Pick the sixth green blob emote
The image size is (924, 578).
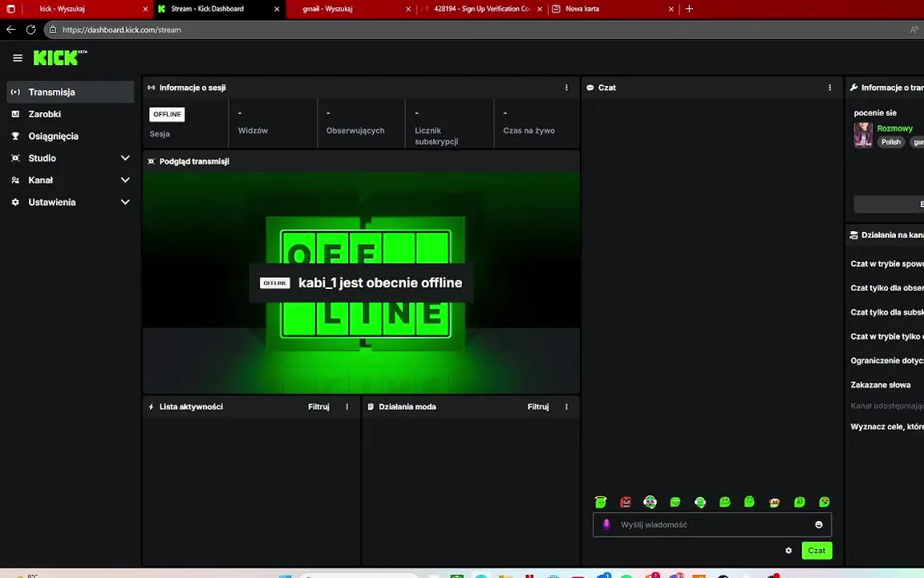point(725,502)
